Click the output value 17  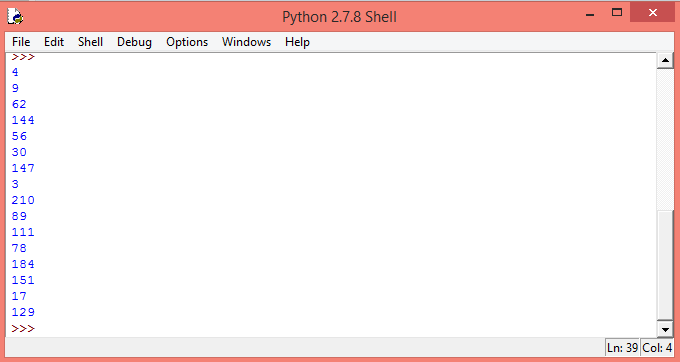coord(19,296)
